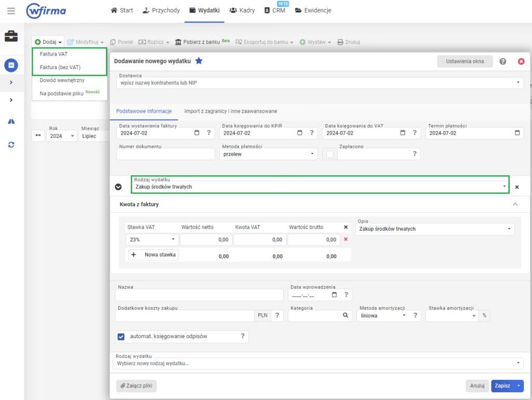Screen dimensions: 532x400
Task: Click the Numer dokumentu input field
Action: pos(166,154)
